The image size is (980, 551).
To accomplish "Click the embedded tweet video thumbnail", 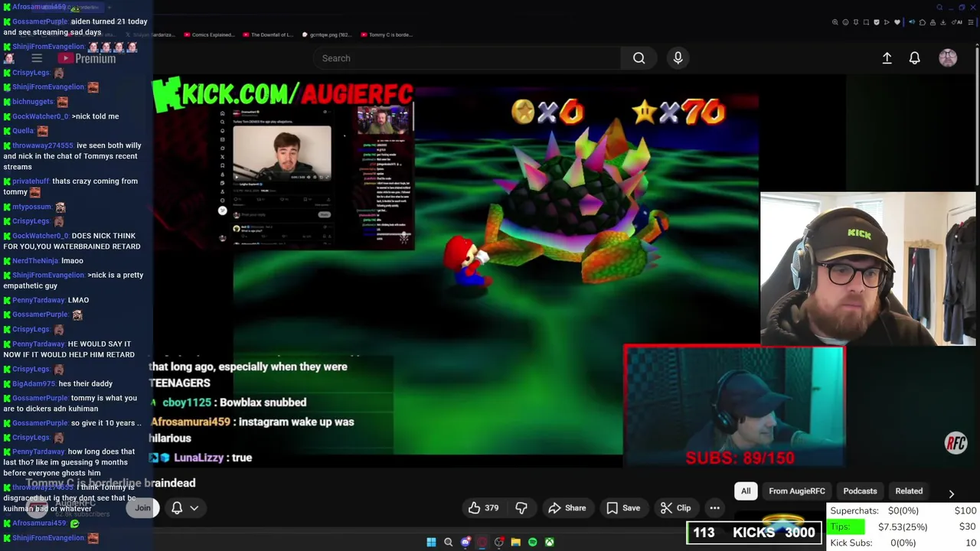I will coord(282,155).
